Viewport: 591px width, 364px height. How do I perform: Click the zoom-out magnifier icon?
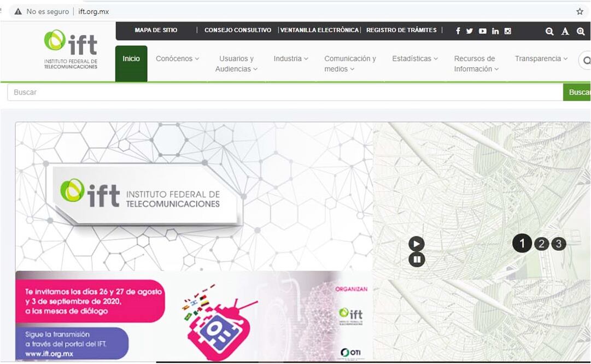pos(549,32)
